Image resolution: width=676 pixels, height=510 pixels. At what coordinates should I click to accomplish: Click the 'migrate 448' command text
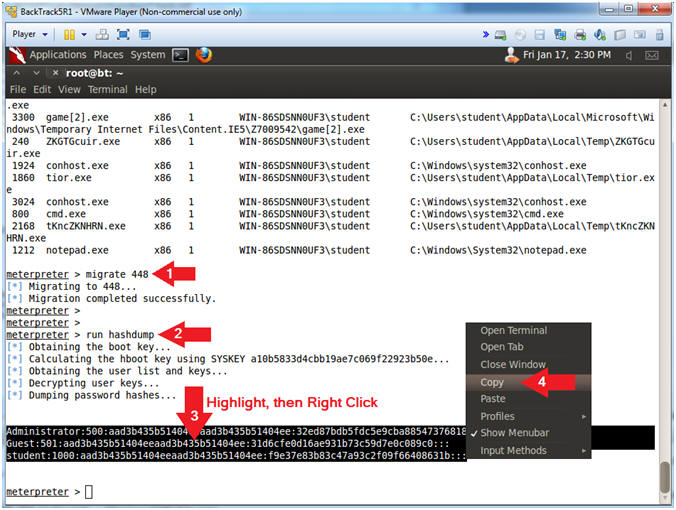point(117,274)
